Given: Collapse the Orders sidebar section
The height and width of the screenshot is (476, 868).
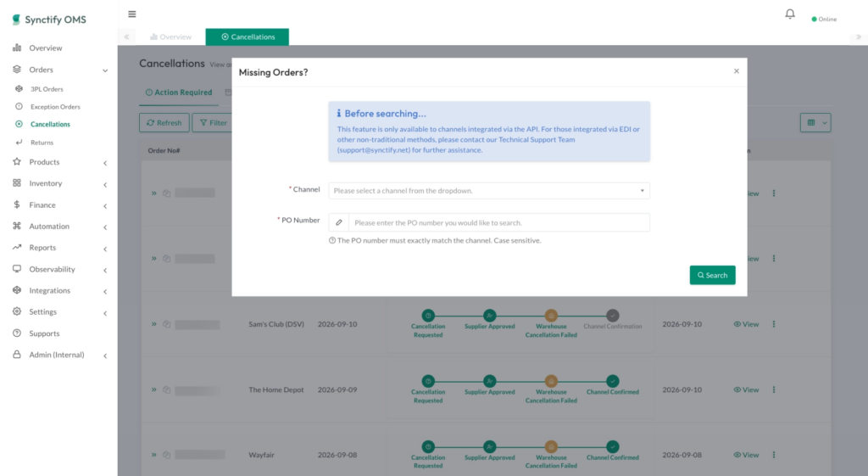Looking at the screenshot, I should [x=105, y=70].
